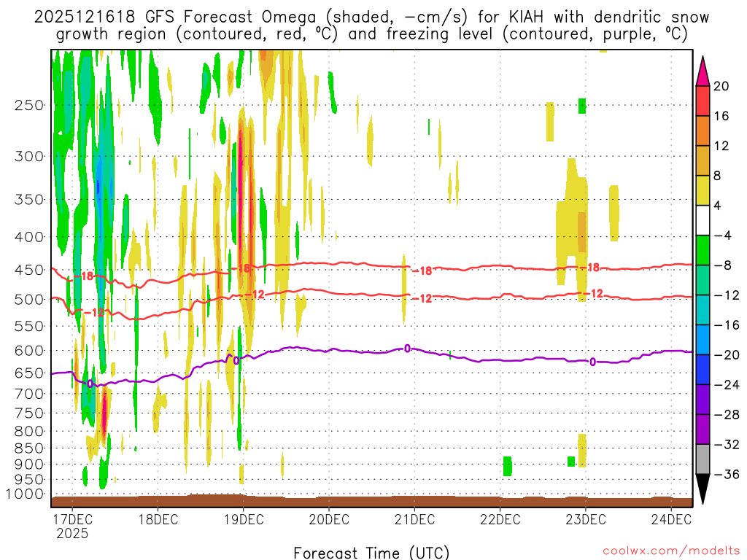Click the red -12 contour label near 23DEC
Viewport: 747px width, 560px height.
tap(594, 294)
